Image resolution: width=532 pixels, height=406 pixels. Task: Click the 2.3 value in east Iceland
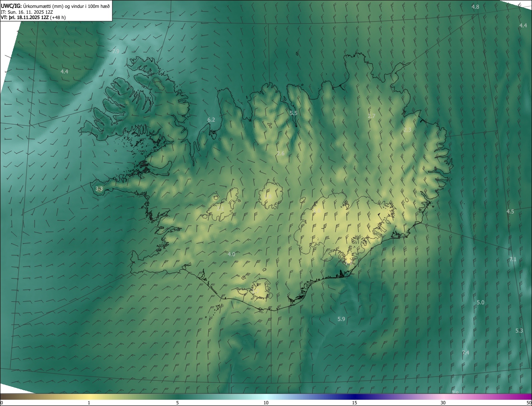coord(407,130)
